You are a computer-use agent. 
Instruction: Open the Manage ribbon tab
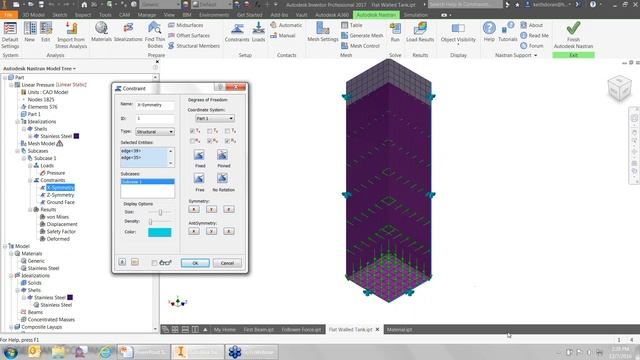click(147, 15)
